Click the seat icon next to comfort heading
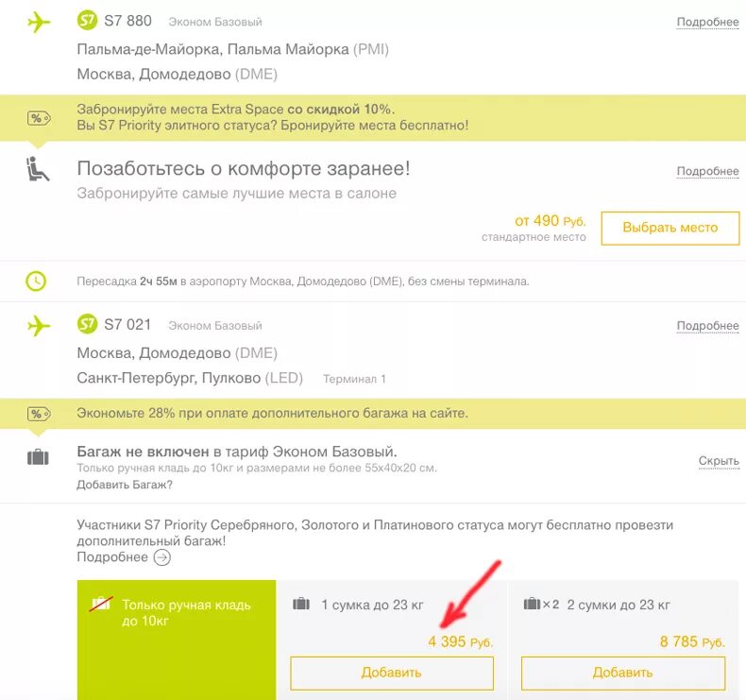Viewport: 746px width, 700px height. pyautogui.click(x=37, y=169)
